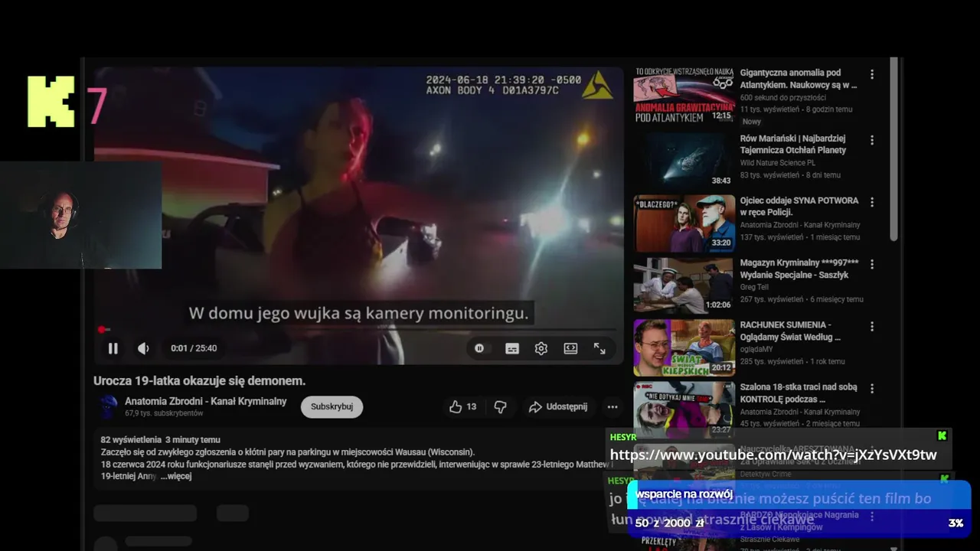
Task: Click Ojciec oddaje SYNA POTWORA title
Action: (x=799, y=206)
